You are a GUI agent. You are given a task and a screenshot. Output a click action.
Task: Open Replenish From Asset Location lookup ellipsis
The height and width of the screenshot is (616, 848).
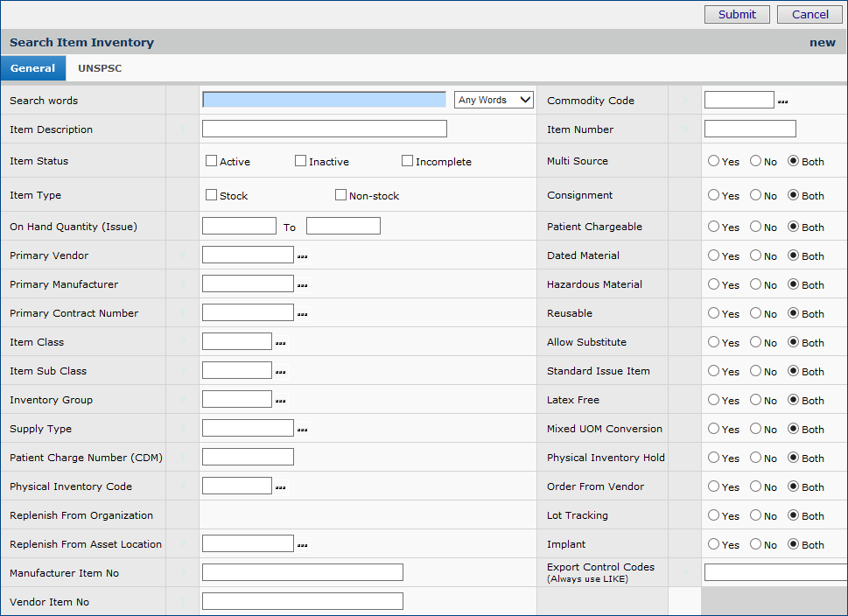tap(303, 545)
